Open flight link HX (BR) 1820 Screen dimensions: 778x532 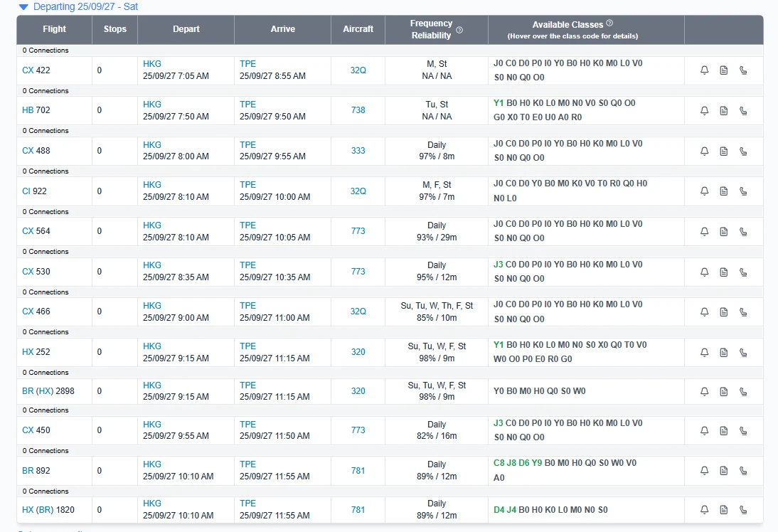click(48, 510)
